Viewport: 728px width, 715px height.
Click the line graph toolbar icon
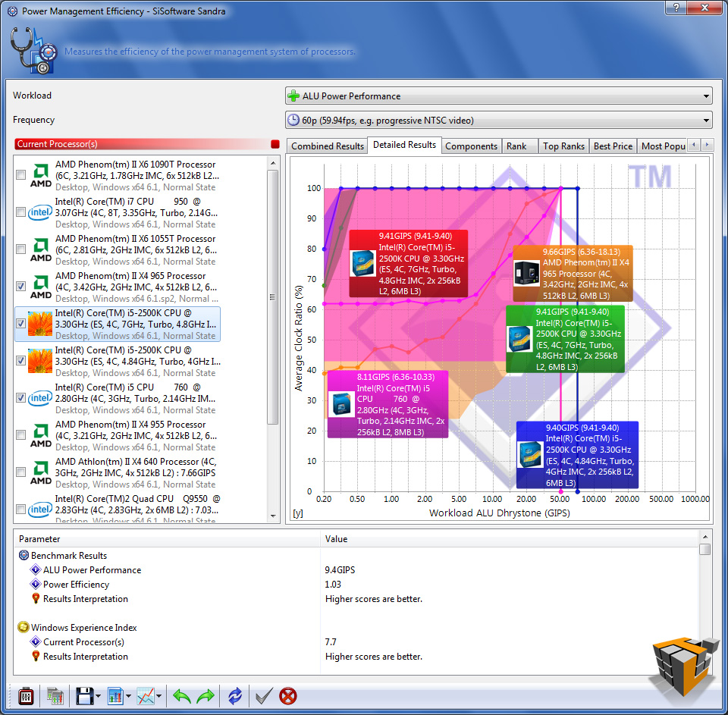click(x=146, y=696)
